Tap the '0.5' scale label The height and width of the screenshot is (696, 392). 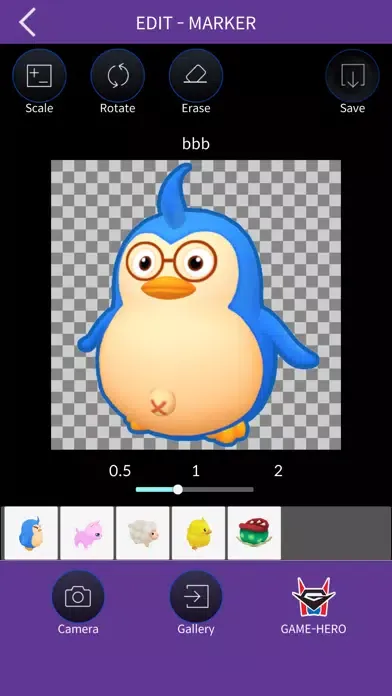coord(120,471)
